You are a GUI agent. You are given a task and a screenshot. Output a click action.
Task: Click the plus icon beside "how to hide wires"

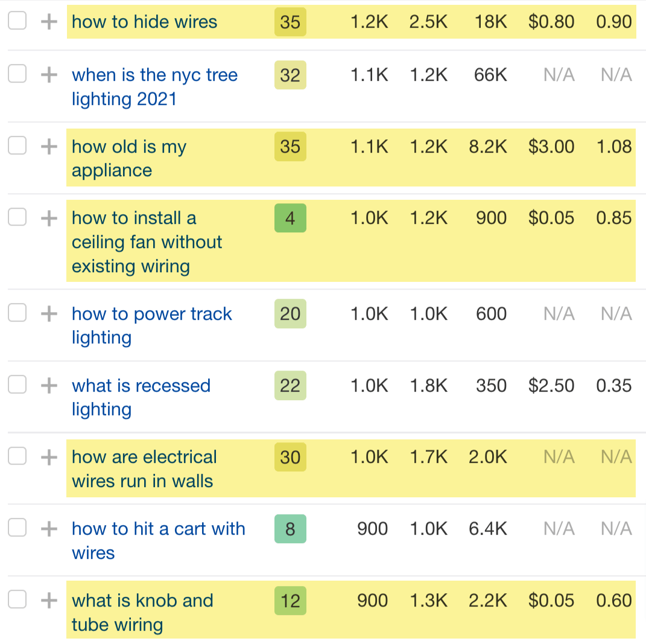tap(48, 22)
